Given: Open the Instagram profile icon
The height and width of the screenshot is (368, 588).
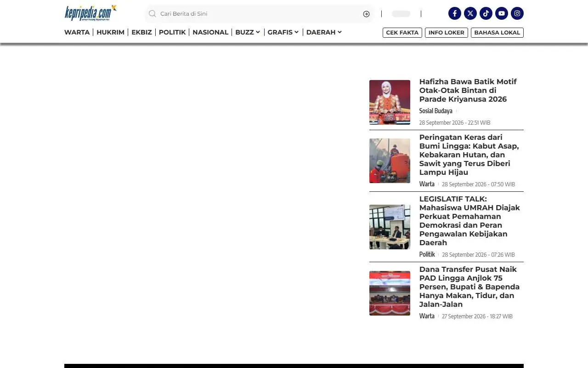Looking at the screenshot, I should tap(517, 13).
